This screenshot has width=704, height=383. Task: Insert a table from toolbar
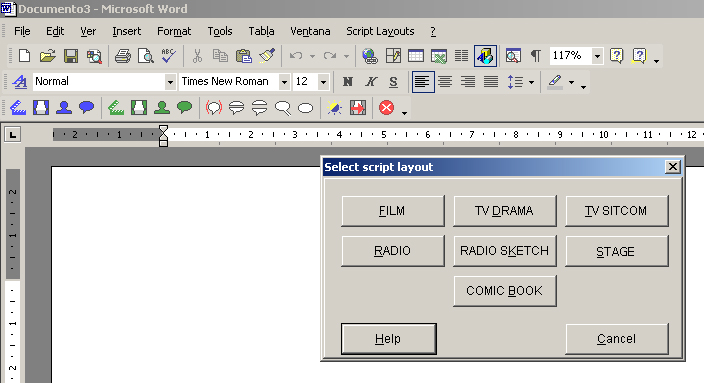click(x=416, y=56)
